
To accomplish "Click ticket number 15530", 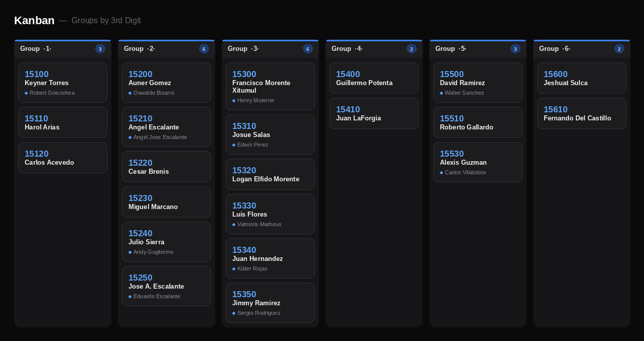I will pyautogui.click(x=452, y=154).
